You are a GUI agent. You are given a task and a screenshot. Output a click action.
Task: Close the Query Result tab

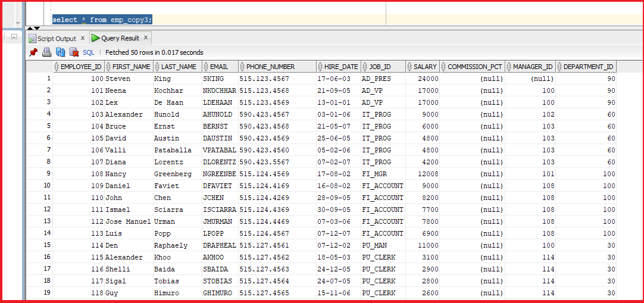coord(146,38)
